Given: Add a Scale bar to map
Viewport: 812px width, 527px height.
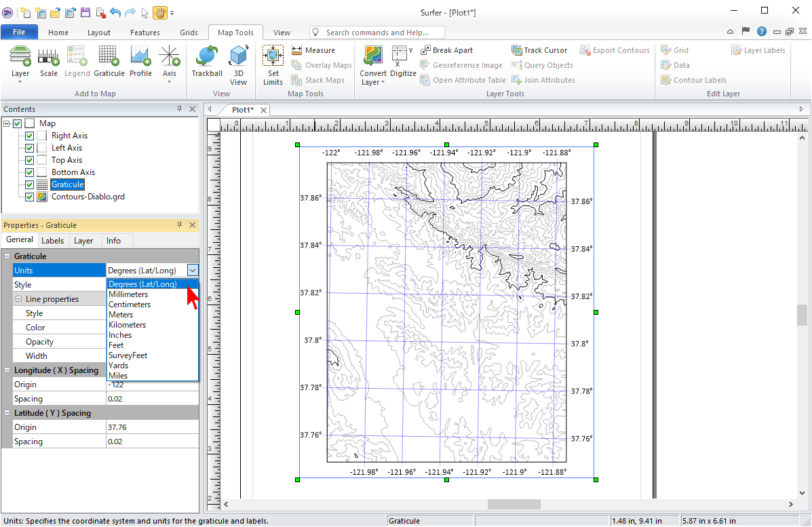Looking at the screenshot, I should click(x=49, y=61).
